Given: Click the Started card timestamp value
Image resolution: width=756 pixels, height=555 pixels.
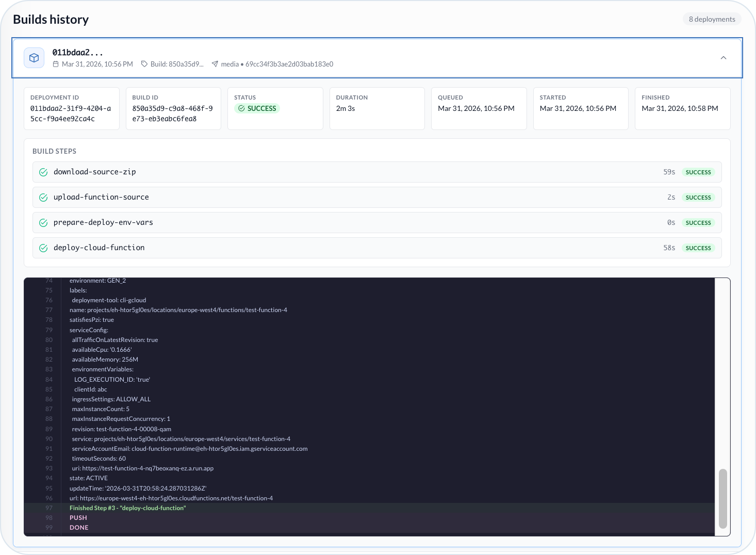Looking at the screenshot, I should (578, 108).
